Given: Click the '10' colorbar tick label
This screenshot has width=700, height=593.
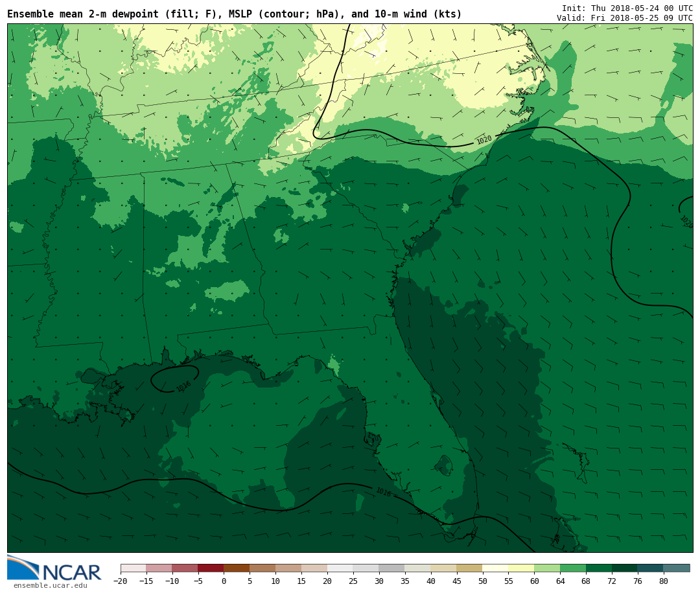Looking at the screenshot, I should (276, 581).
